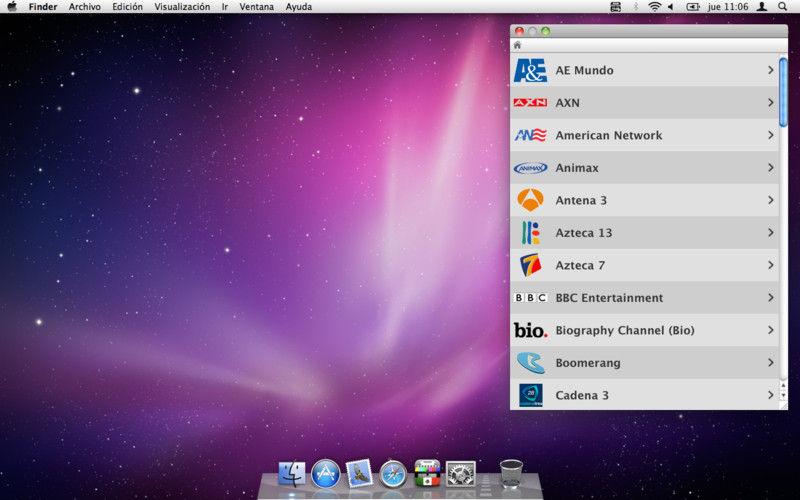Click the Azteca 7 logo
The height and width of the screenshot is (500, 800).
click(x=530, y=265)
